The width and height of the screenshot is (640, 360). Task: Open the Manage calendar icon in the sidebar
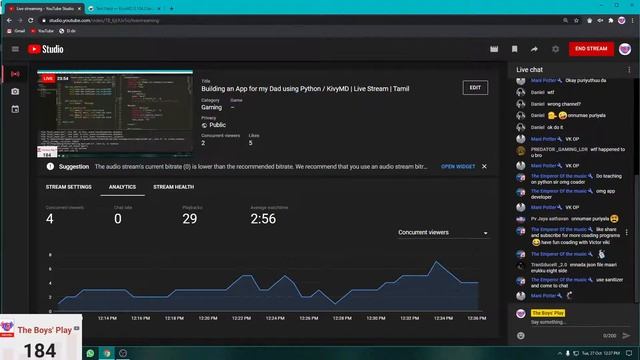click(15, 109)
